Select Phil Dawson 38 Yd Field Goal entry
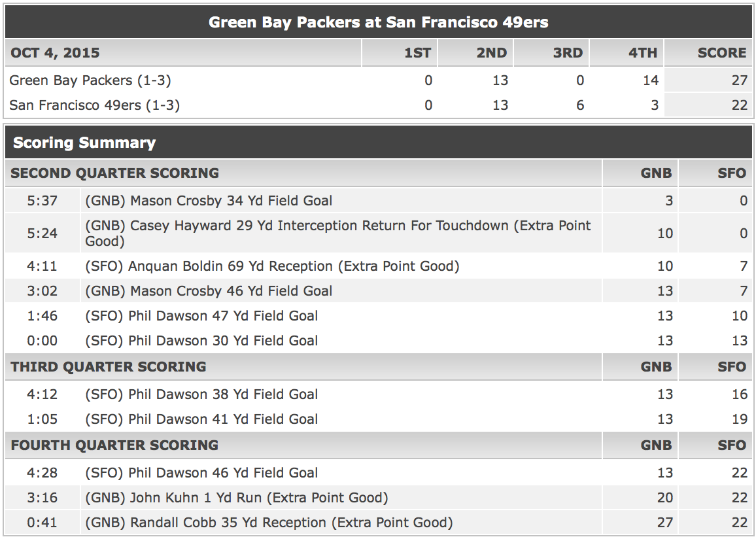756x539 pixels. click(x=378, y=394)
